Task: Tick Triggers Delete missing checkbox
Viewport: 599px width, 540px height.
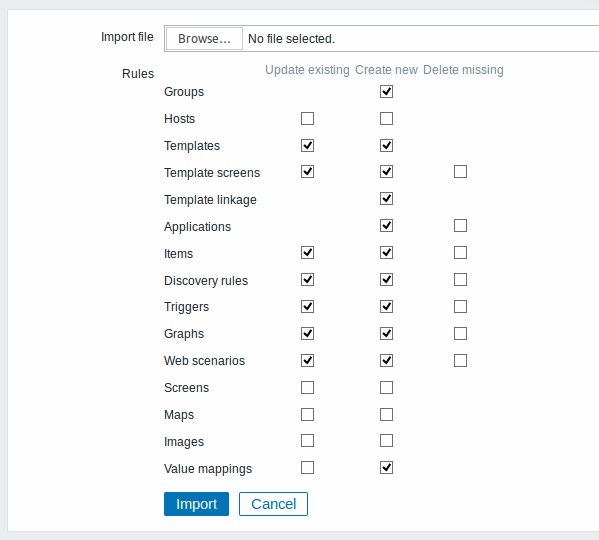Action: (x=460, y=306)
